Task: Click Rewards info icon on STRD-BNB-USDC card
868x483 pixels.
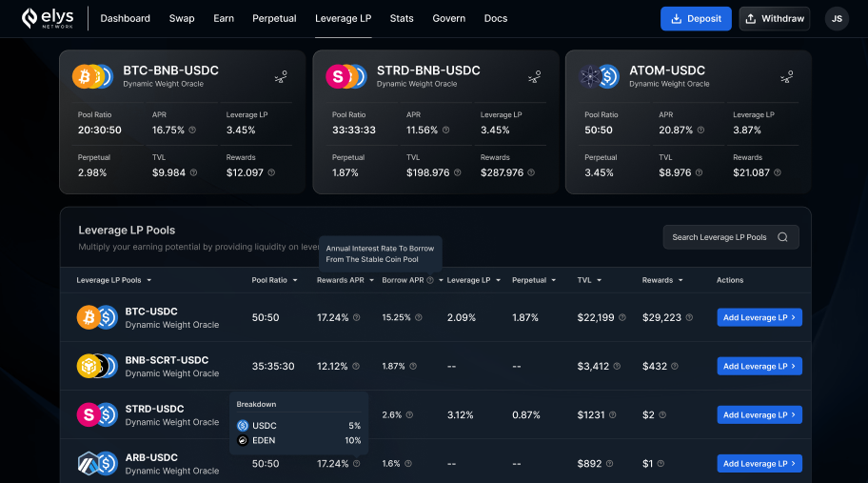Action: (x=531, y=172)
